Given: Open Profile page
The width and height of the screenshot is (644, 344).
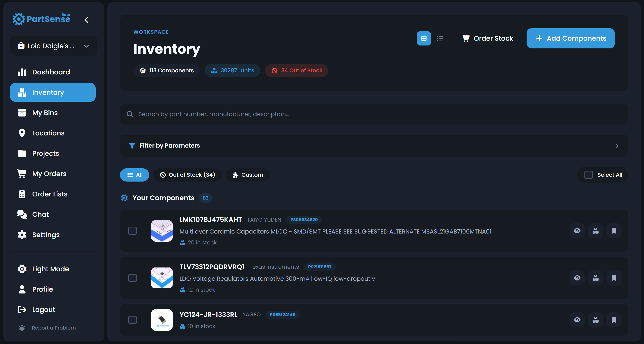Looking at the screenshot, I should tap(53, 289).
